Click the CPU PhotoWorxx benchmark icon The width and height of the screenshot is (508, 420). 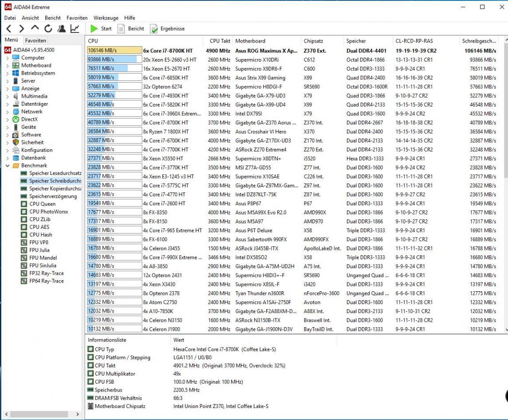24,212
